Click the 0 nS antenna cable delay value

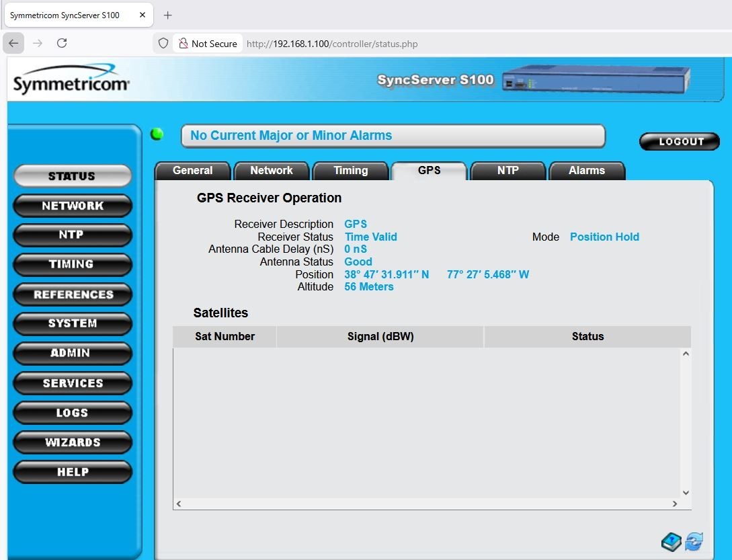click(356, 249)
